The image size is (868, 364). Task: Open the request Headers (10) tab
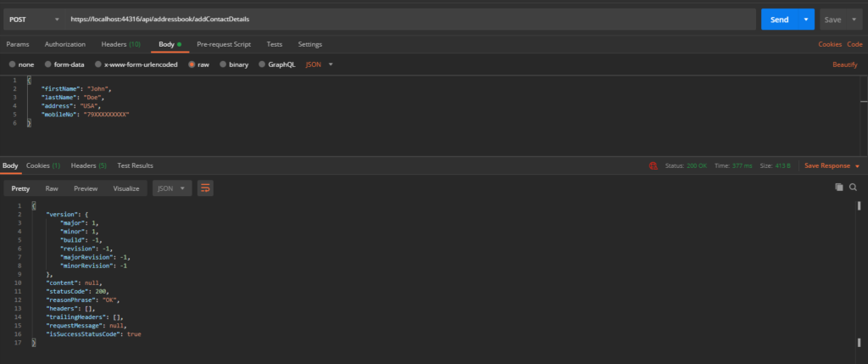[120, 44]
